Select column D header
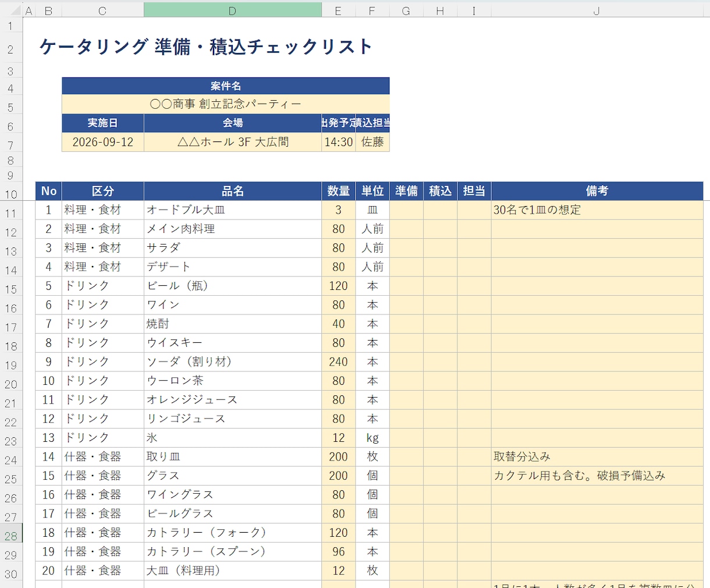The image size is (710, 588). click(232, 10)
